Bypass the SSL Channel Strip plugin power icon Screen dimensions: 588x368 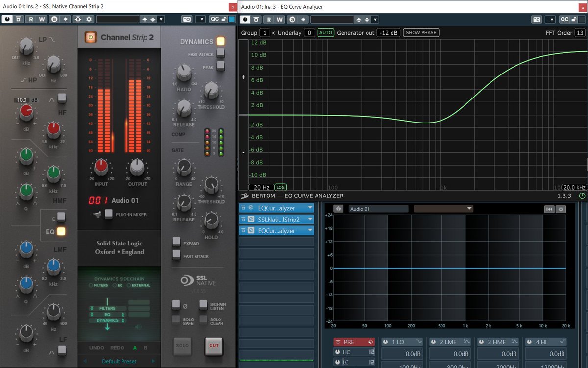(8, 19)
